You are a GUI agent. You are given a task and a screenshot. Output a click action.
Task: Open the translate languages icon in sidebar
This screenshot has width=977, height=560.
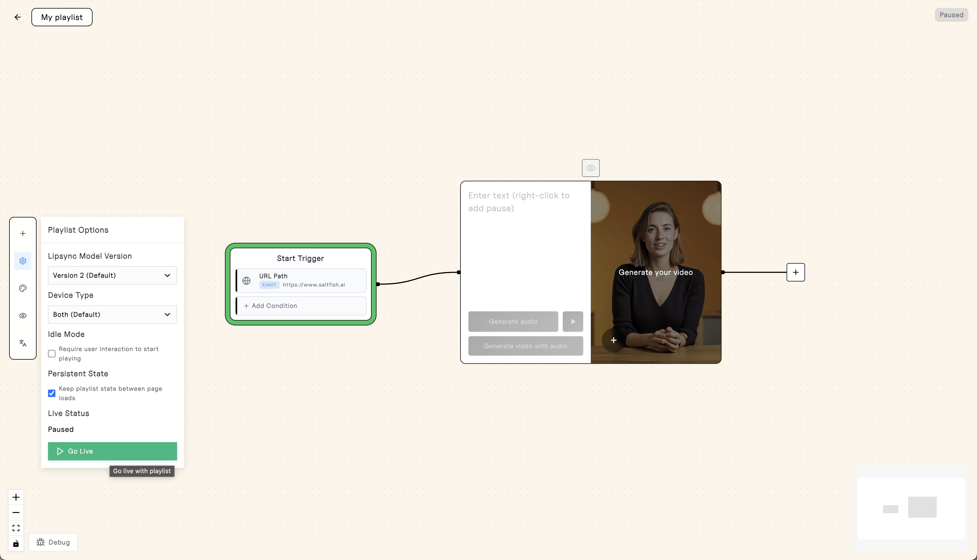click(23, 343)
